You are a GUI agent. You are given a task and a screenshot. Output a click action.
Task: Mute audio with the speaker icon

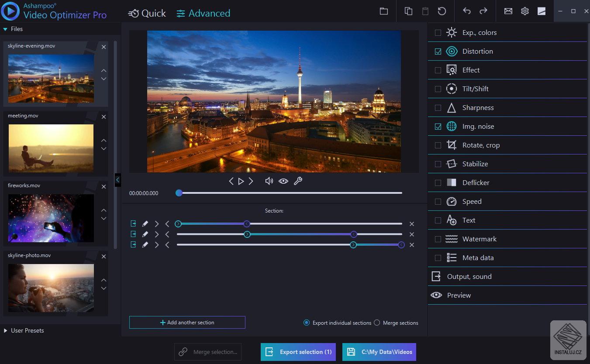point(269,181)
